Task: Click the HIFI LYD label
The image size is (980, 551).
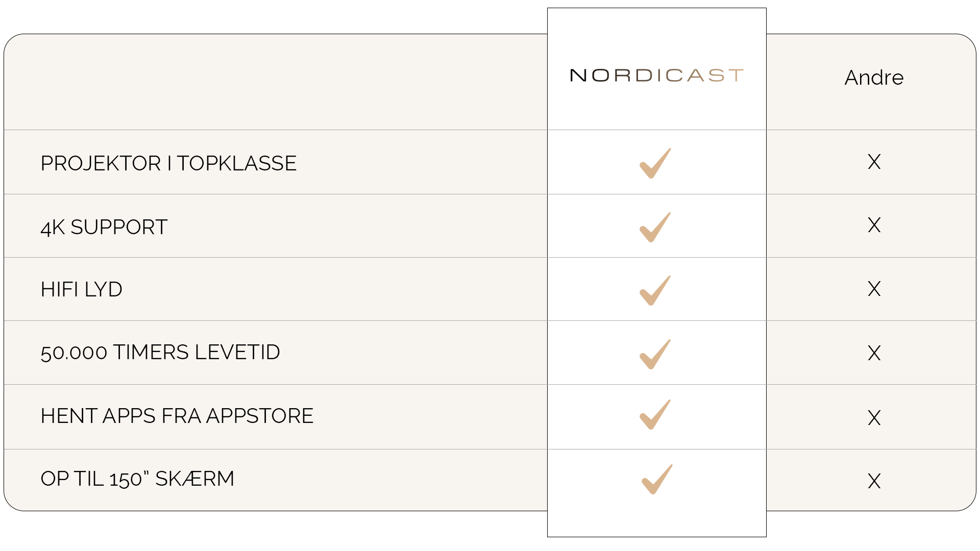Action: (x=82, y=289)
